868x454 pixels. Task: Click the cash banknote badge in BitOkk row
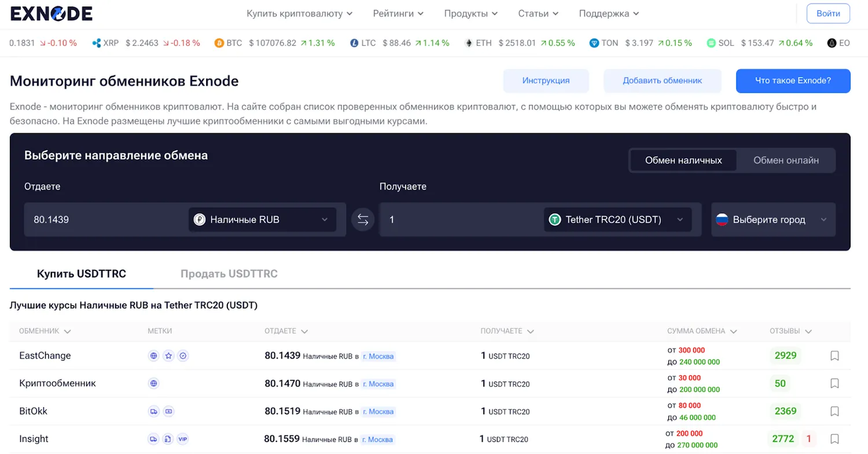[x=168, y=411]
